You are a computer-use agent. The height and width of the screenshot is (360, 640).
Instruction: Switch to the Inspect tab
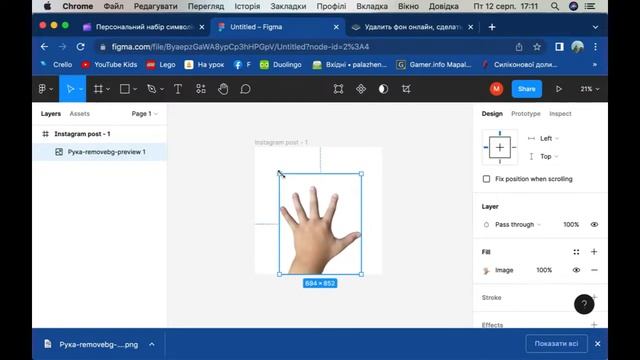[x=560, y=113]
